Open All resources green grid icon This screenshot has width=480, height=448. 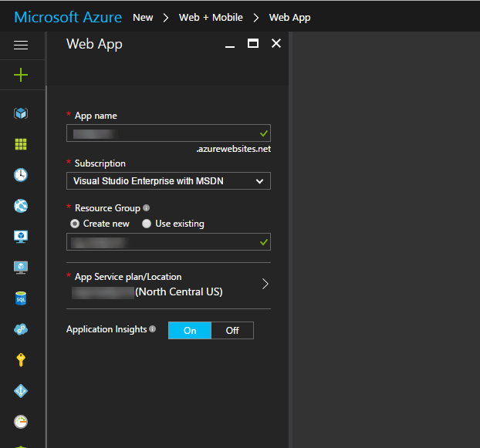click(21, 144)
